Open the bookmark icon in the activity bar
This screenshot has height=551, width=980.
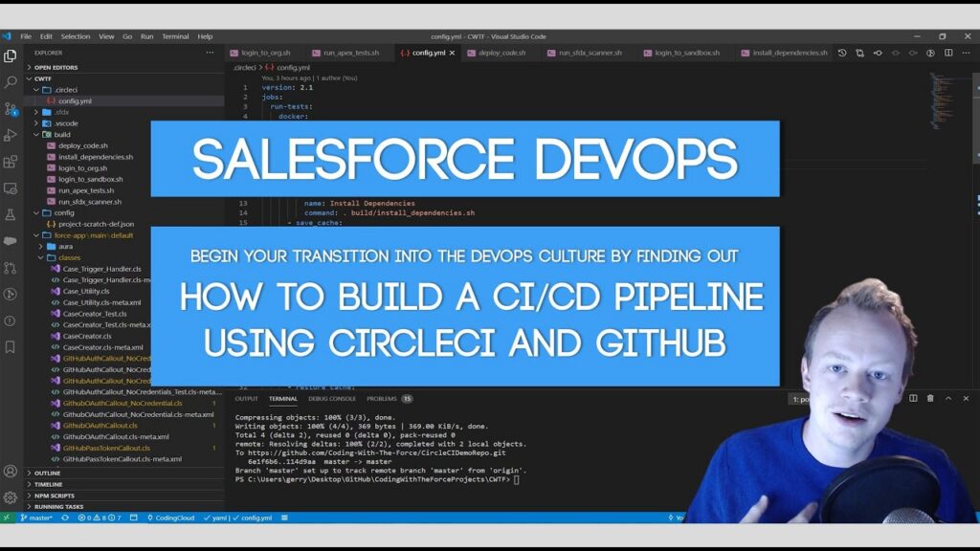[10, 347]
